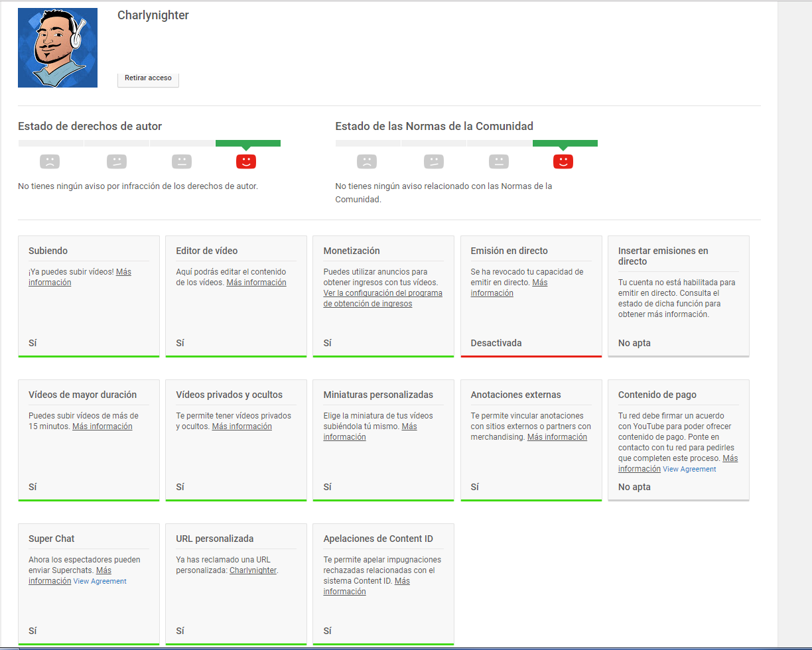Click Sí status in the Super Chat card
The height and width of the screenshot is (650, 812).
point(33,631)
